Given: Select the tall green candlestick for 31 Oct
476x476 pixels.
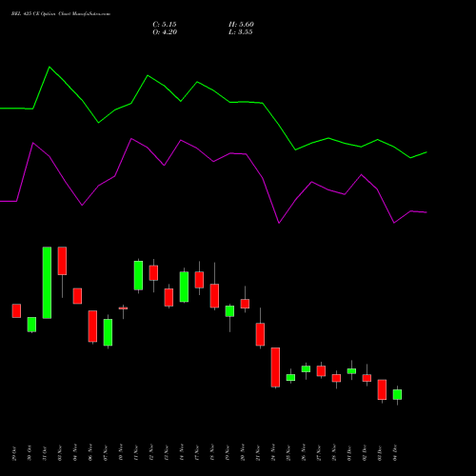Looking at the screenshot, I should (x=47, y=283).
